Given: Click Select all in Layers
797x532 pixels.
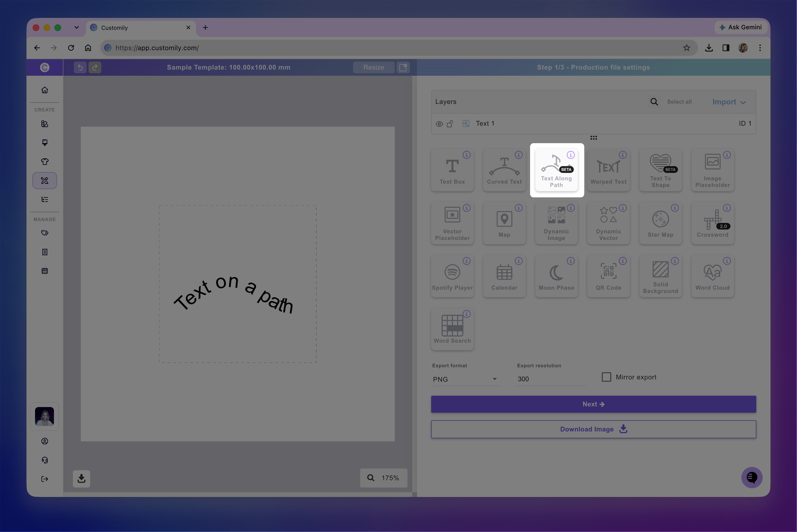Looking at the screenshot, I should (x=679, y=102).
